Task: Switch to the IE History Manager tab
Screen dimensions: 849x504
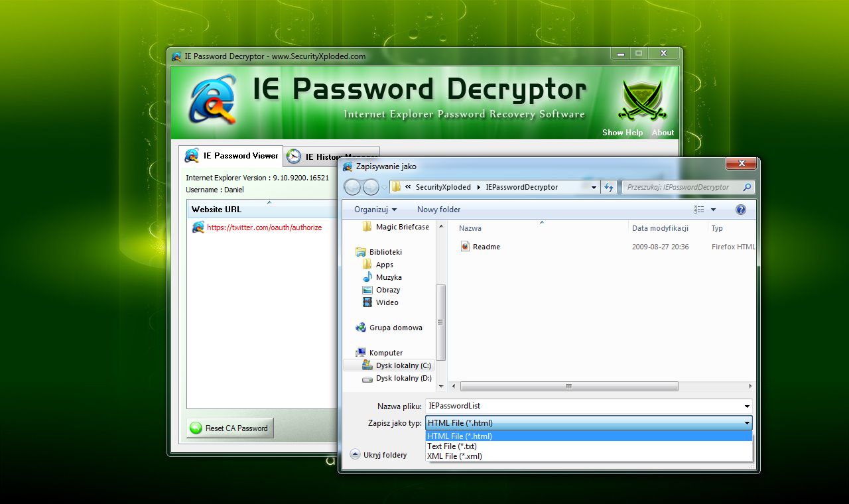Action: pyautogui.click(x=332, y=157)
